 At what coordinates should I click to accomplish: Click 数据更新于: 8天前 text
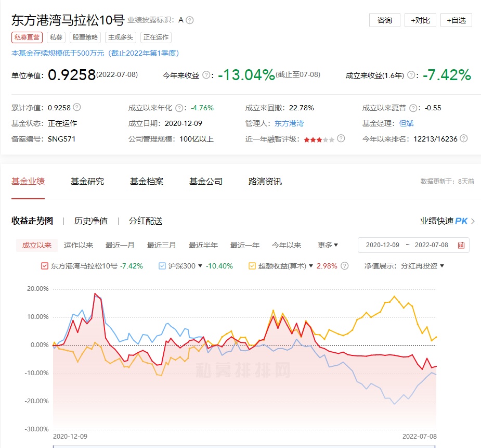pyautogui.click(x=447, y=182)
